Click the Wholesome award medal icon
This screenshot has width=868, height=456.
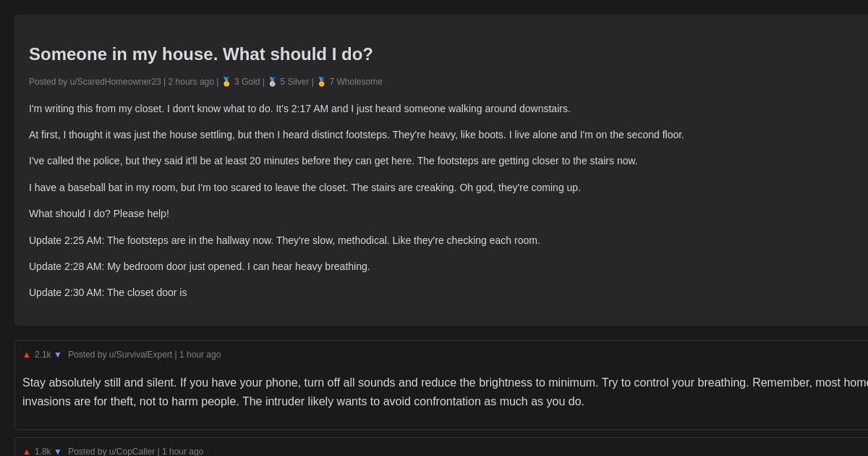[x=321, y=81]
